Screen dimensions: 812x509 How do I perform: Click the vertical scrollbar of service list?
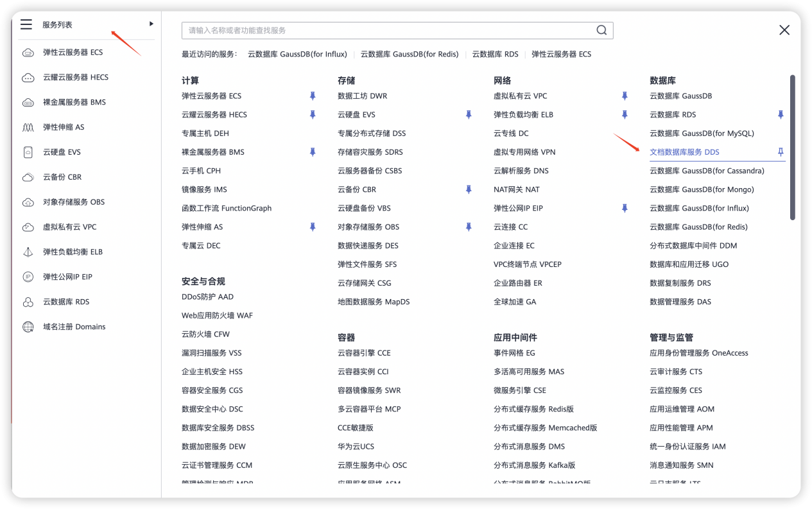click(x=793, y=148)
